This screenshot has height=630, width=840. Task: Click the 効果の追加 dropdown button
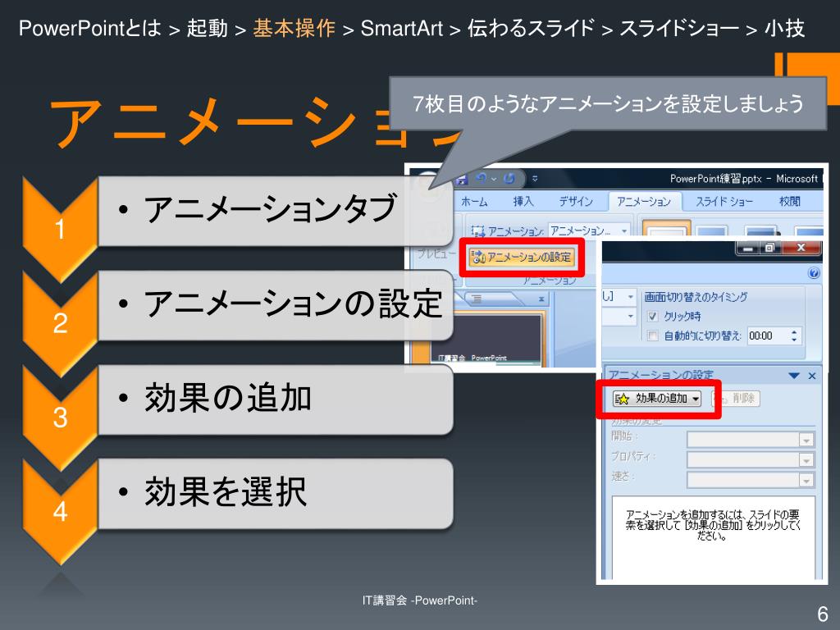pos(657,398)
